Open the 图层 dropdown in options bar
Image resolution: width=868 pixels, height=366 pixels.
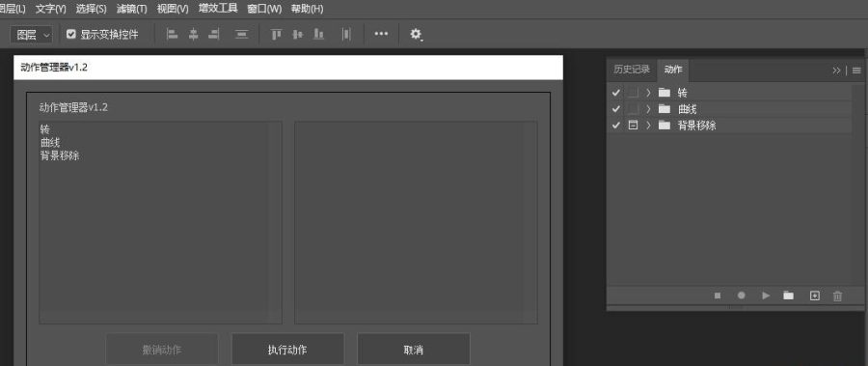click(x=32, y=35)
